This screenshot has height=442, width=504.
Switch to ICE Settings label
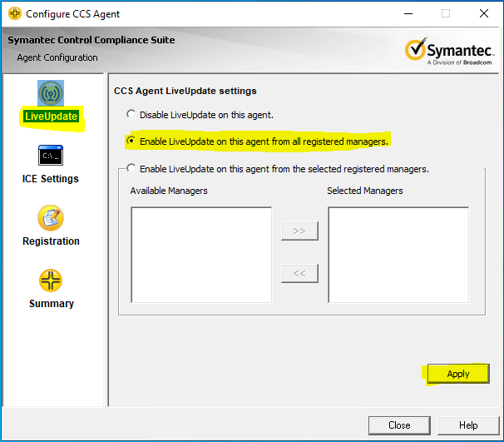51,178
